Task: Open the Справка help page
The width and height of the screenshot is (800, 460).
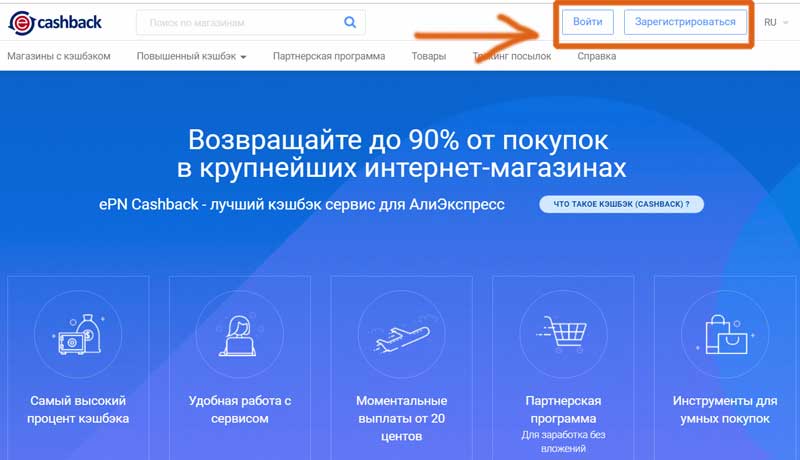Action: click(x=596, y=56)
